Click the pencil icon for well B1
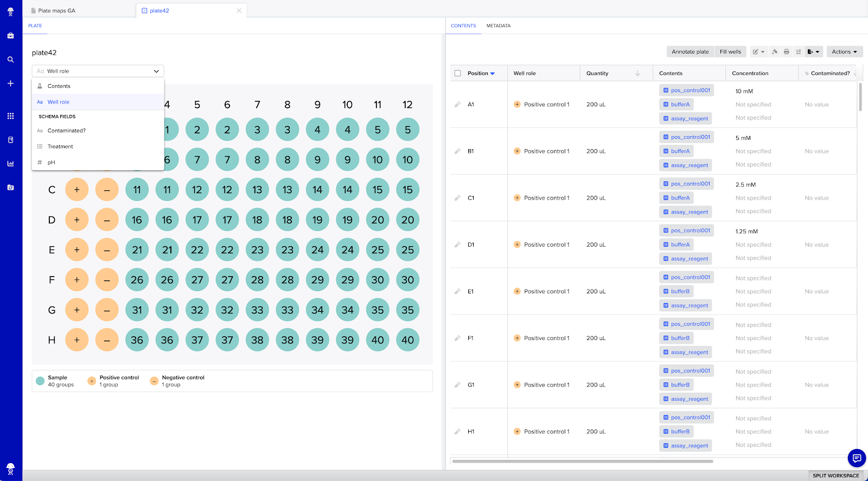868x481 pixels. [x=457, y=151]
